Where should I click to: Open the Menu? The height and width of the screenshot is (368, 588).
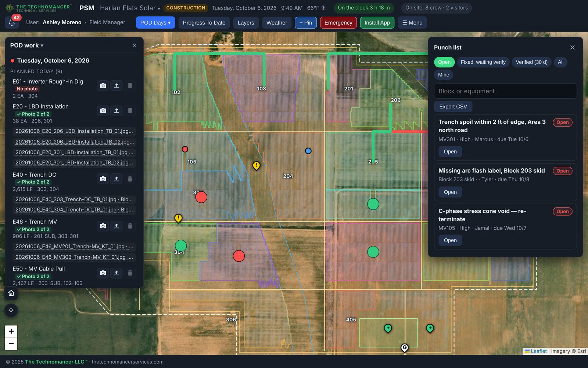(412, 23)
